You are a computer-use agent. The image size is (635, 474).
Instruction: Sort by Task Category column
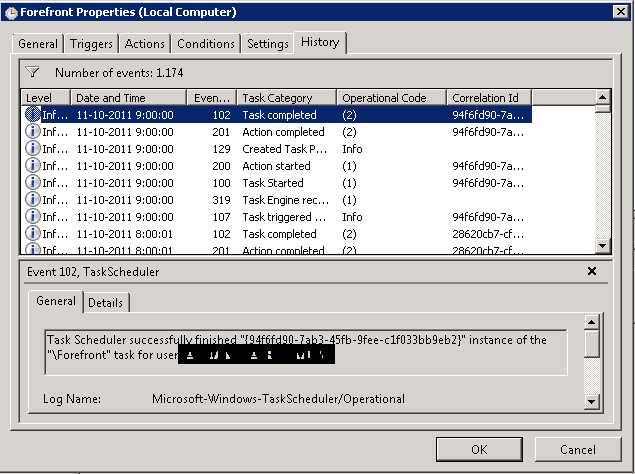(287, 98)
